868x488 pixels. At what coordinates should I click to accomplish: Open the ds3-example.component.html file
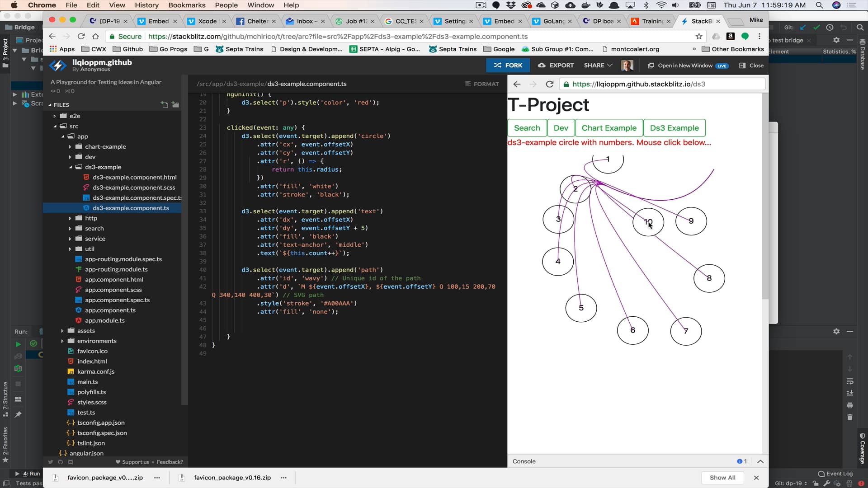coord(134,178)
